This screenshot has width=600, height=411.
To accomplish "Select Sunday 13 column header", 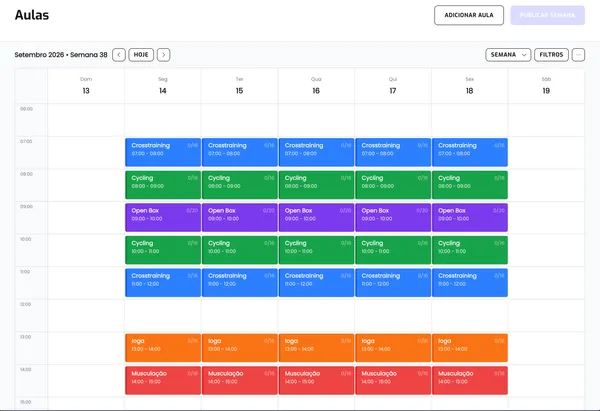I will [86, 86].
